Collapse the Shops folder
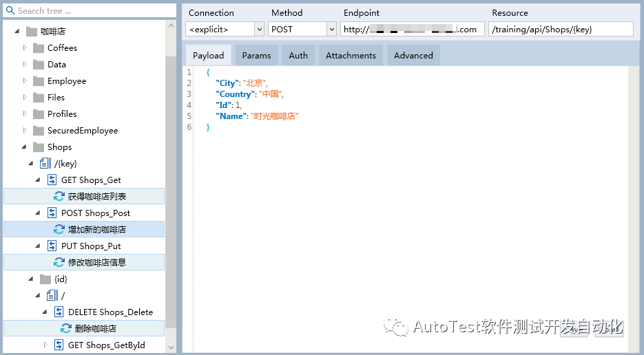644x355 pixels. 24,147
